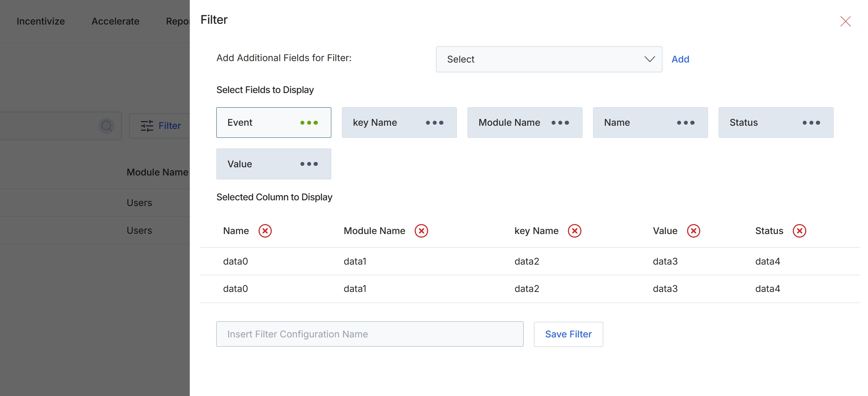Open the Incentivize menu item
The image size is (868, 396).
click(41, 21)
